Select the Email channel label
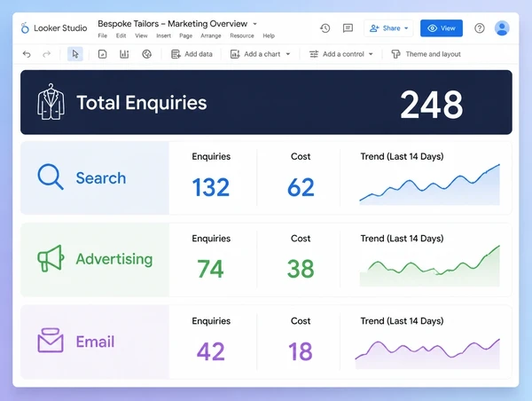Screen dimensions: 532x401 pyautogui.click(x=95, y=342)
